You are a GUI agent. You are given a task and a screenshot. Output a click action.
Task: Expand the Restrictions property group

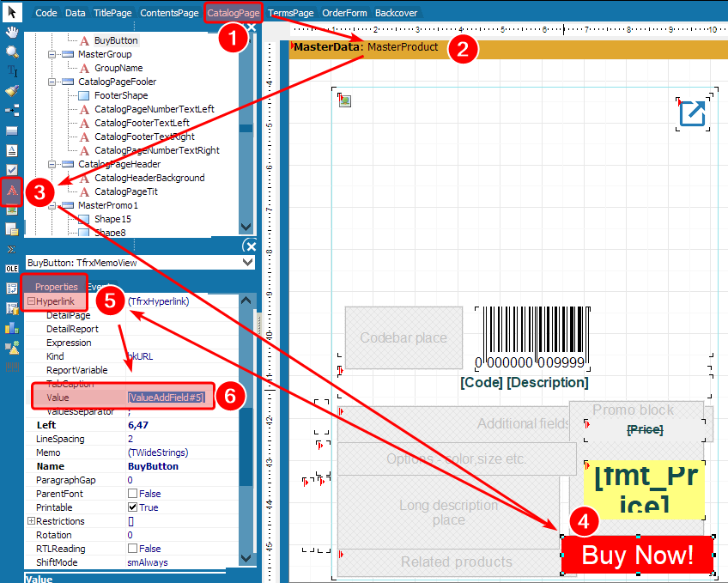(31, 521)
